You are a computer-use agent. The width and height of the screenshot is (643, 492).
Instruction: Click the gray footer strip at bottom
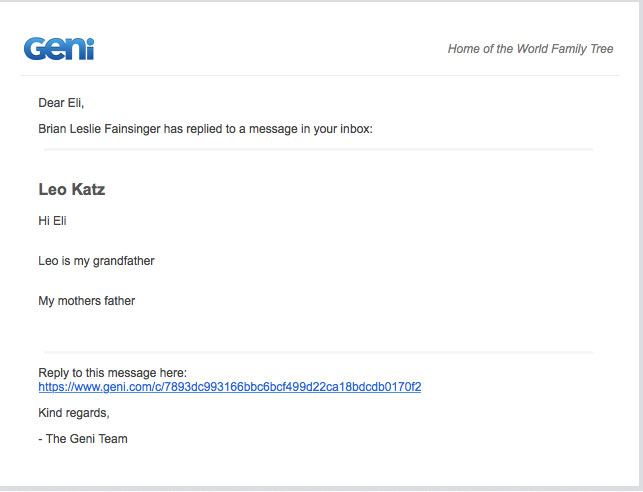tap(321, 488)
